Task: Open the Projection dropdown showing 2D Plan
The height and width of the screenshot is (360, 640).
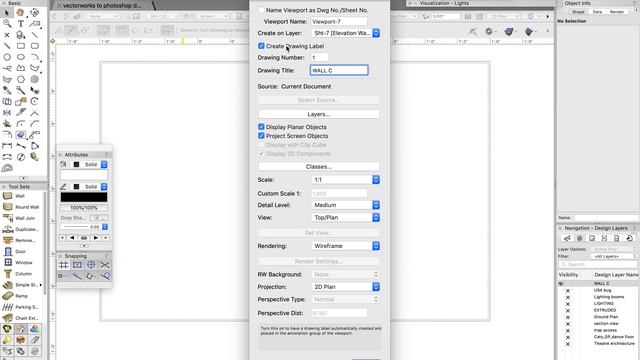Action: (x=345, y=287)
